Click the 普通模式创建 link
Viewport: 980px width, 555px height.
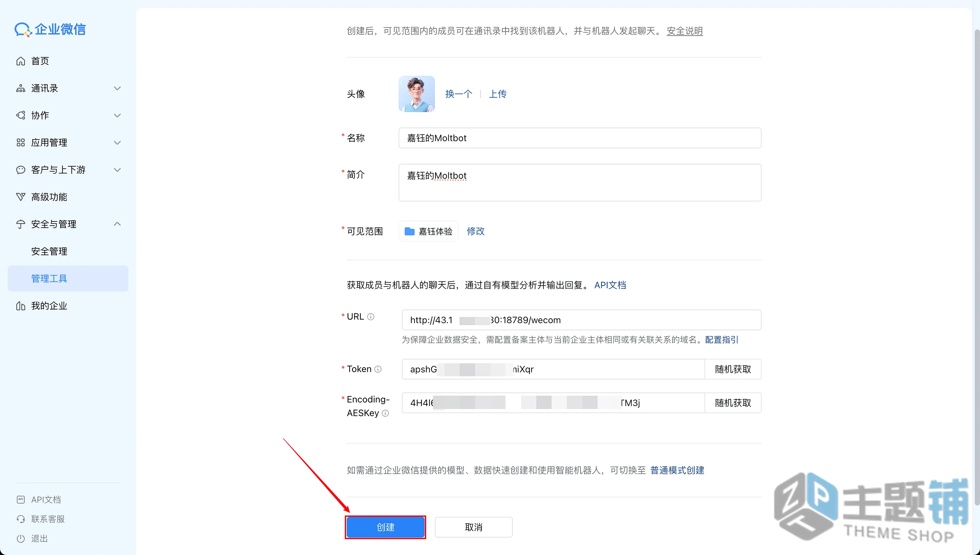point(677,470)
